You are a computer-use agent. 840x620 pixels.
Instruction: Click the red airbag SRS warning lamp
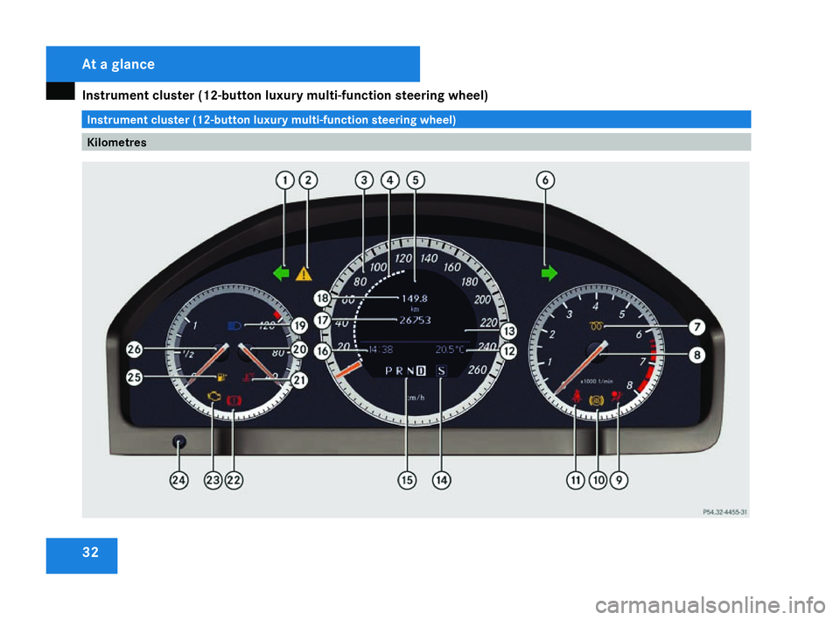(x=617, y=397)
